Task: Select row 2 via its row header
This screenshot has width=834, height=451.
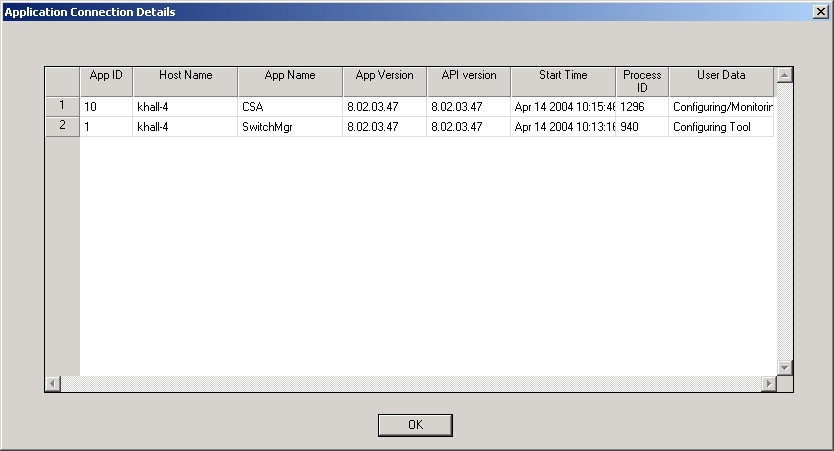Action: tap(62, 127)
